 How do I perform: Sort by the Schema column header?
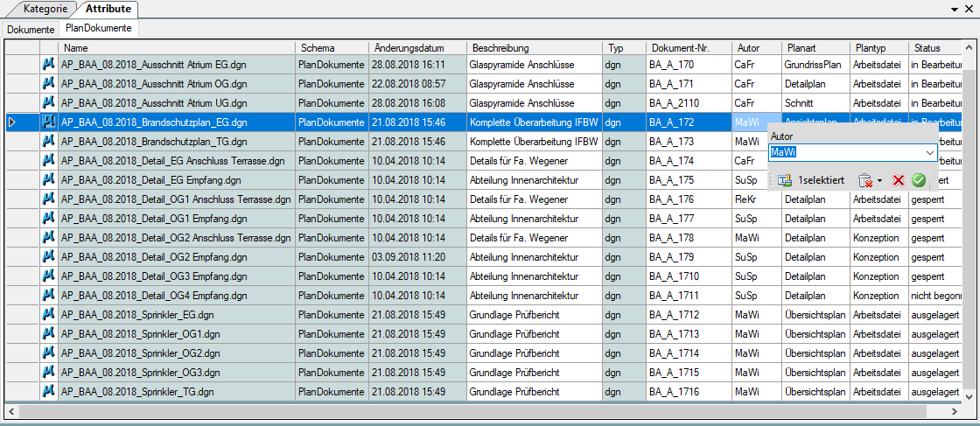[332, 48]
